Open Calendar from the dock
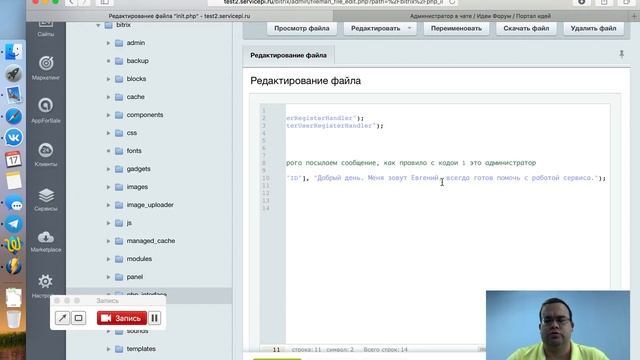 13,159
